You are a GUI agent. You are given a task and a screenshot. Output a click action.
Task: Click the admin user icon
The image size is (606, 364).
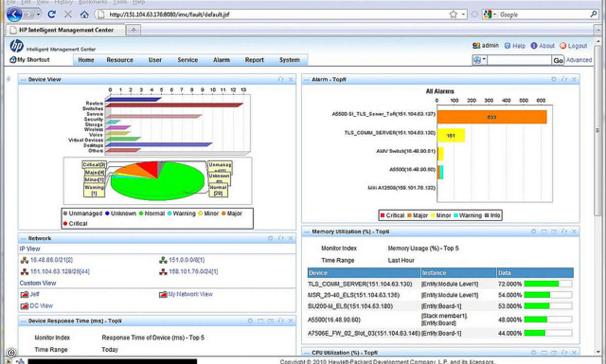(x=476, y=45)
